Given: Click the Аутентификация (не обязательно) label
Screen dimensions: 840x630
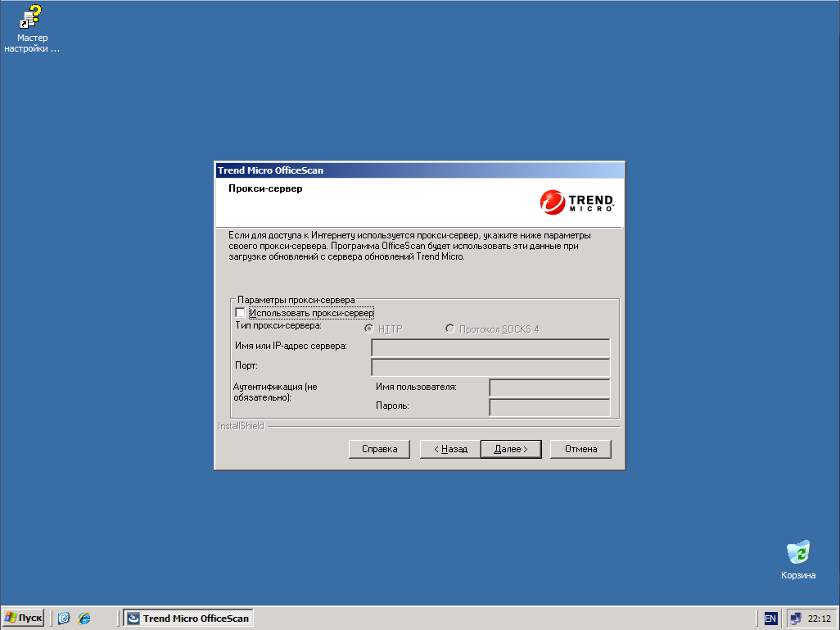Looking at the screenshot, I should pyautogui.click(x=275, y=392).
